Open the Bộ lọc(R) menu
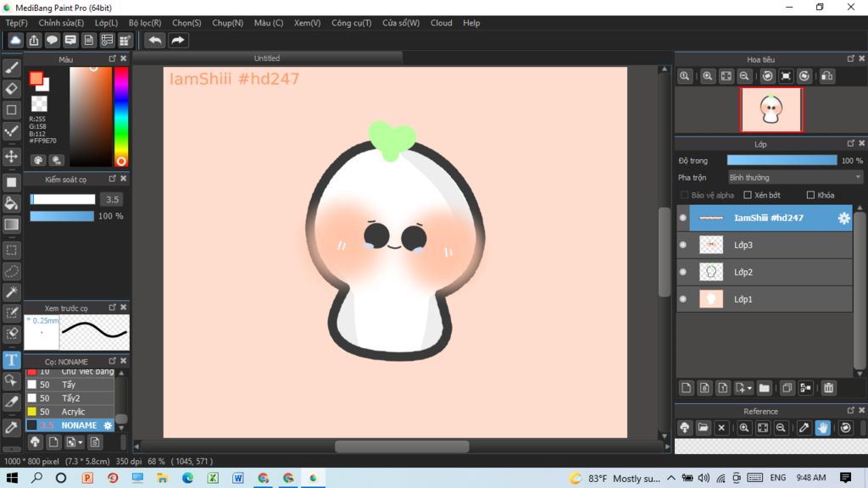The image size is (868, 488). coord(145,23)
